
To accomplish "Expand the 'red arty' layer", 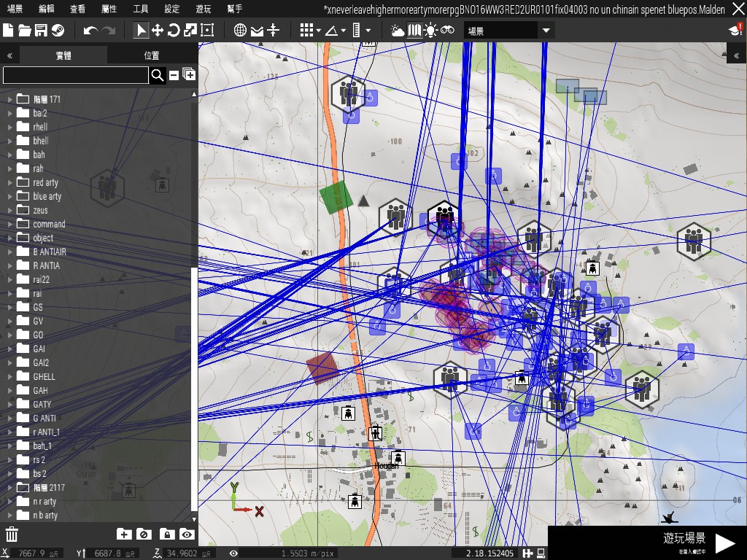I will pyautogui.click(x=9, y=182).
